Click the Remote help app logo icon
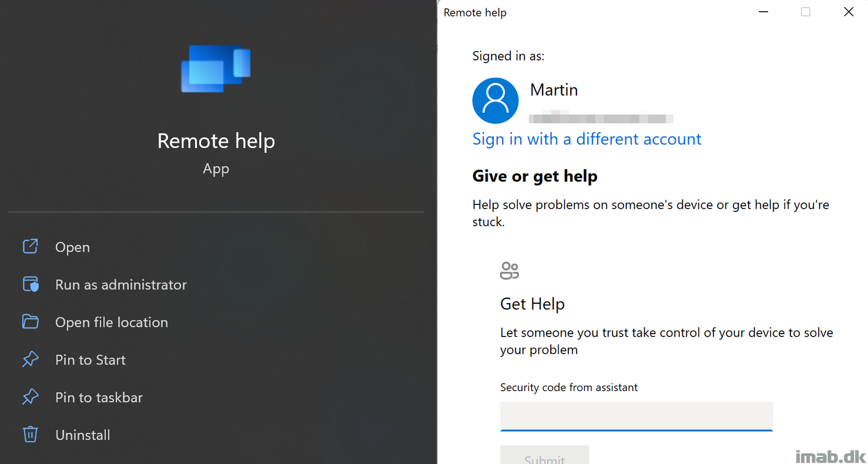This screenshot has height=464, width=868. coord(216,69)
